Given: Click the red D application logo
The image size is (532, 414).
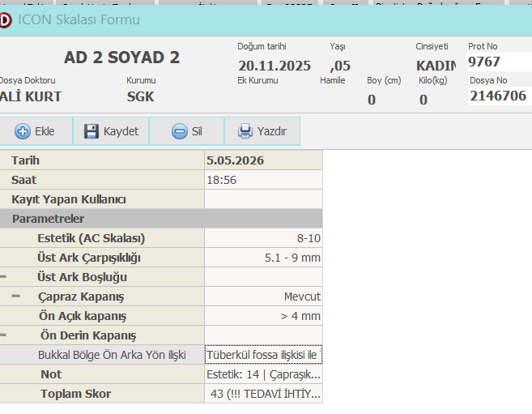Looking at the screenshot, I should [5, 20].
